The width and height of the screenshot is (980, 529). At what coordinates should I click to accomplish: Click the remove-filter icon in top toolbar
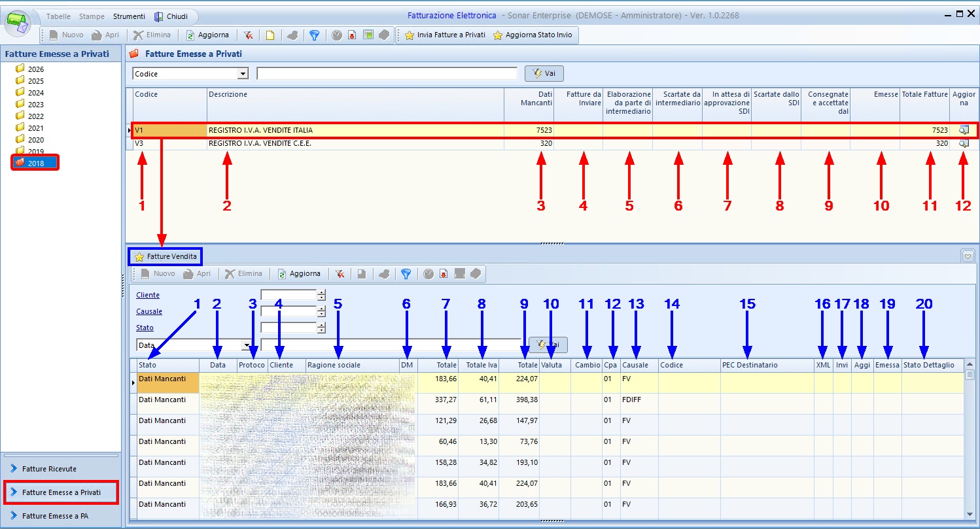249,35
